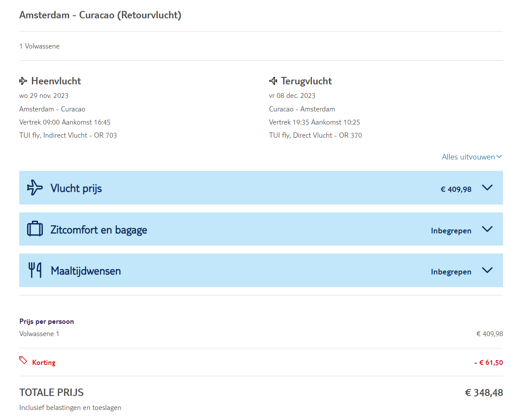This screenshot has height=420, width=524.
Task: Click the chevron next to Alles uitvouwen
Action: [x=499, y=157]
